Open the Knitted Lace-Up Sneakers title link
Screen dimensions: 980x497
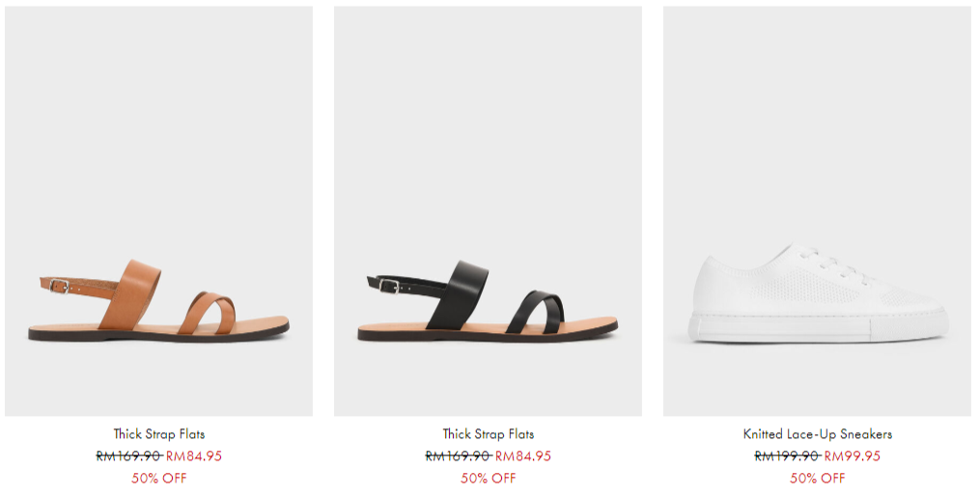pos(818,434)
